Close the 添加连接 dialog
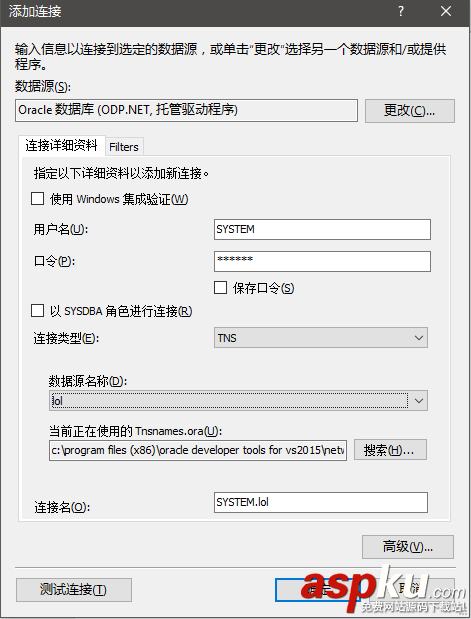The width and height of the screenshot is (471, 619). point(446,11)
